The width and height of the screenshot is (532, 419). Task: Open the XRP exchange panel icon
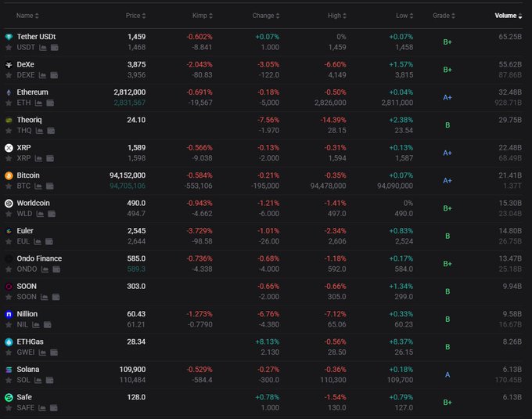[50, 158]
